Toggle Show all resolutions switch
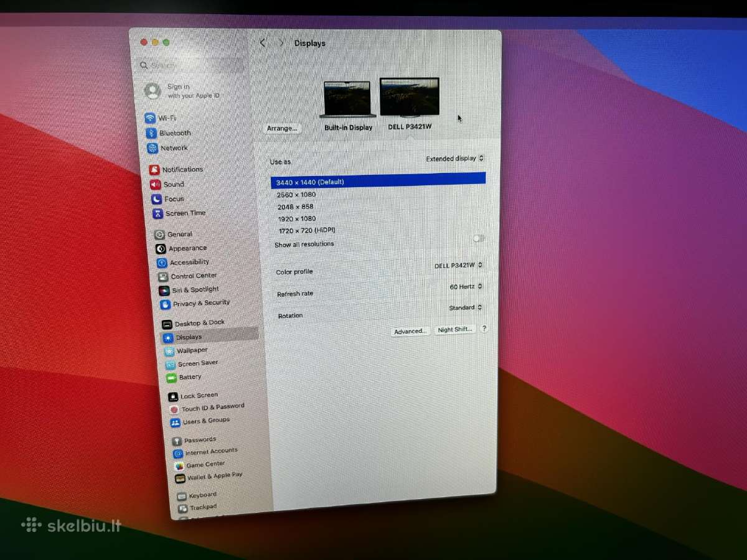747x560 pixels. 478,238
